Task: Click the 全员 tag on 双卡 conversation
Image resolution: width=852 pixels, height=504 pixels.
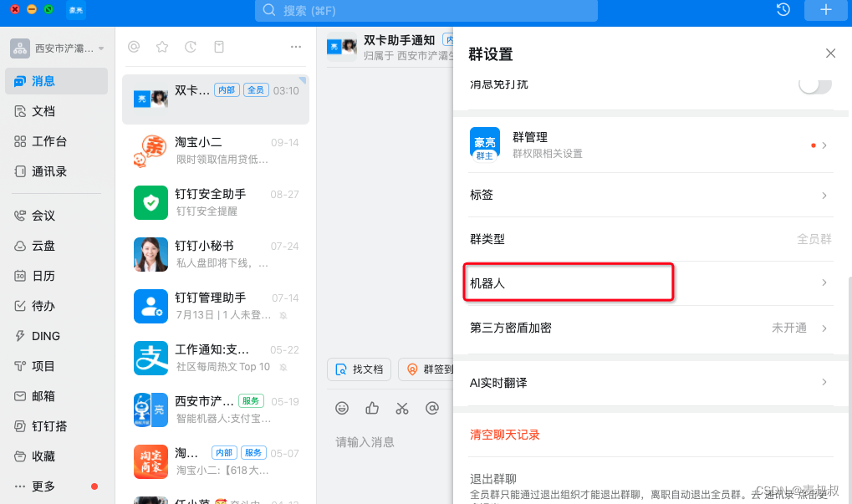Action: coord(256,90)
